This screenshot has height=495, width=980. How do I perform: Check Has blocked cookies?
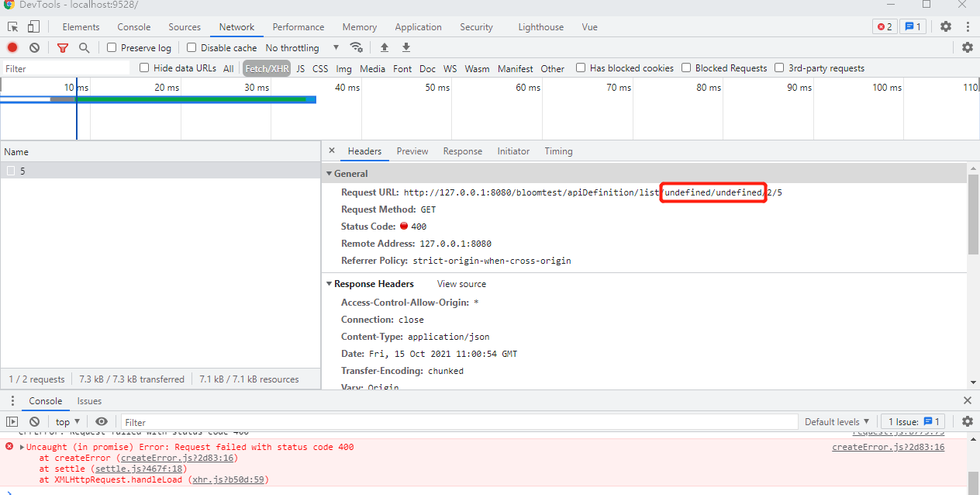[x=581, y=67]
